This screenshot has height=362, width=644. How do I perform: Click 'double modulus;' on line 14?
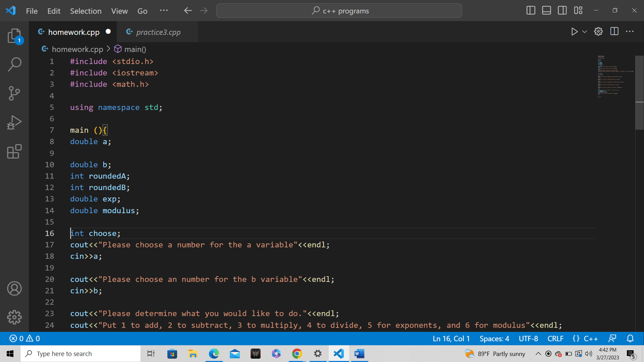click(x=104, y=210)
